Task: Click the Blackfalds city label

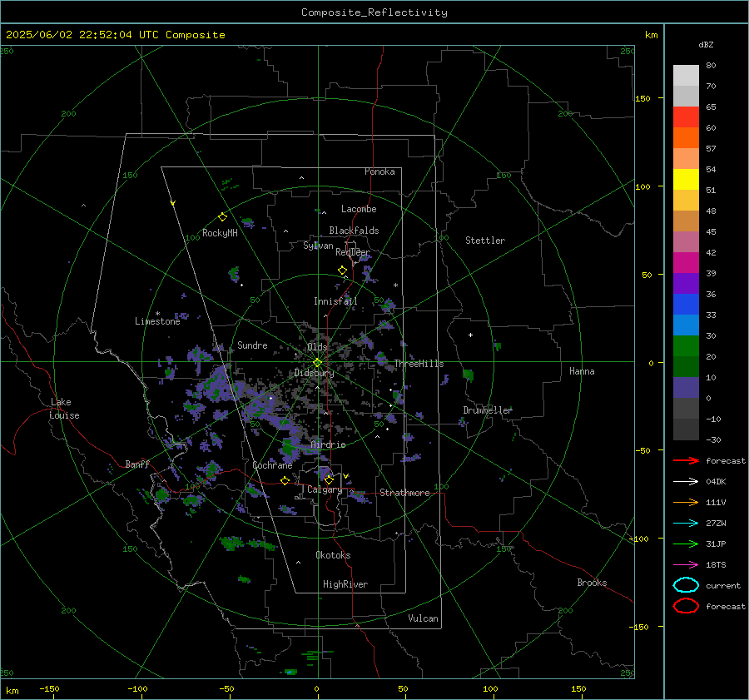Action: pyautogui.click(x=354, y=231)
